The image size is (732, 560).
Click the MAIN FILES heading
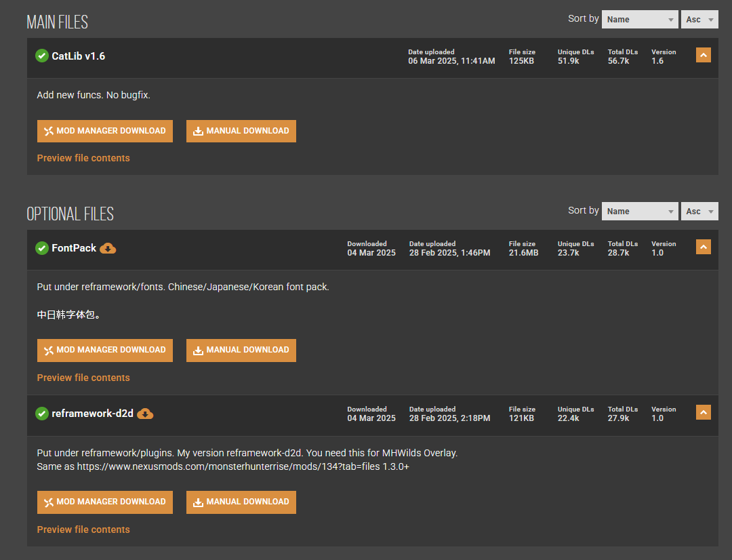tap(57, 22)
